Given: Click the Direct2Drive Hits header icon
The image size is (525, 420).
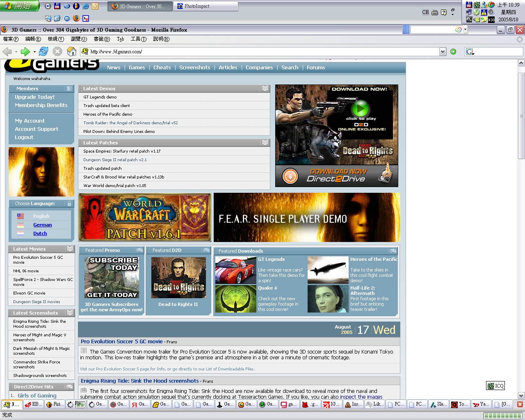Looking at the screenshot, I should [x=69, y=387].
